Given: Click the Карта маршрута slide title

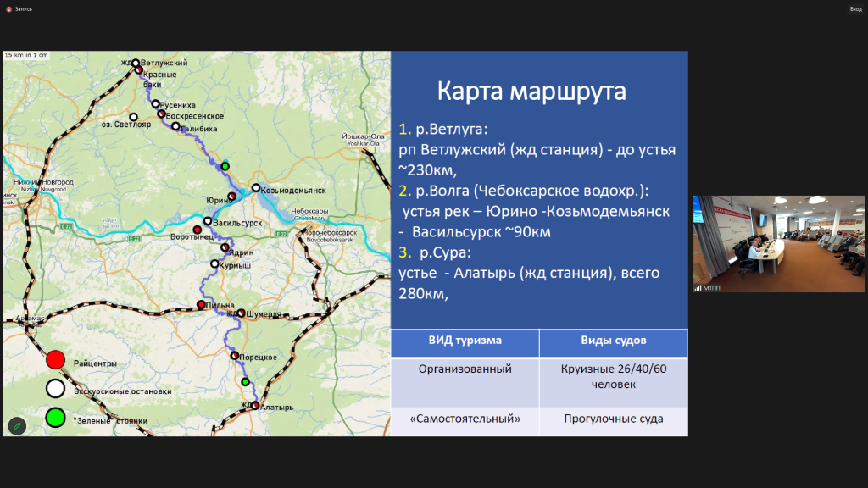Looking at the screenshot, I should click(531, 91).
